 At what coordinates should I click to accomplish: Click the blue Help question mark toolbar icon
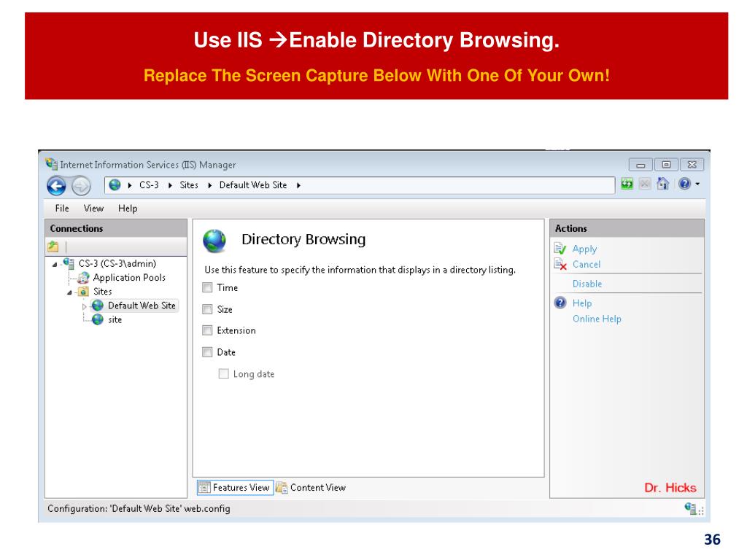[684, 184]
